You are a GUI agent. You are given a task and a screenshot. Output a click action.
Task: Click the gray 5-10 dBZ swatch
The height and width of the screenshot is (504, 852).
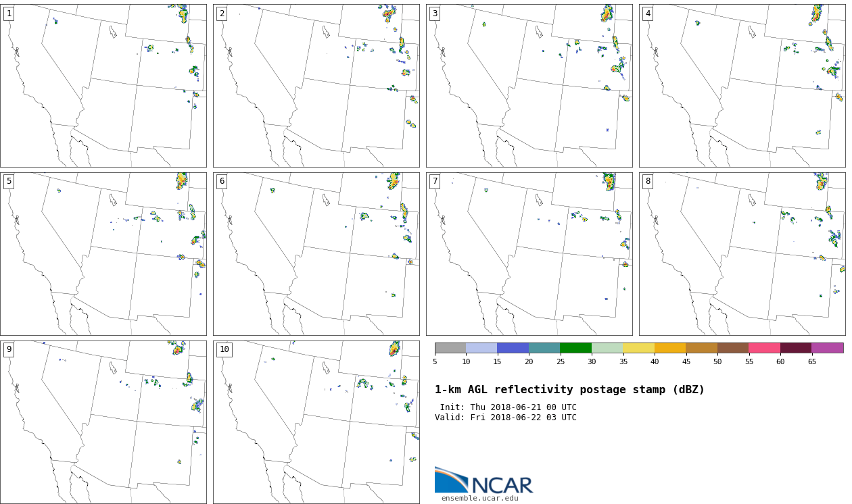(x=450, y=348)
